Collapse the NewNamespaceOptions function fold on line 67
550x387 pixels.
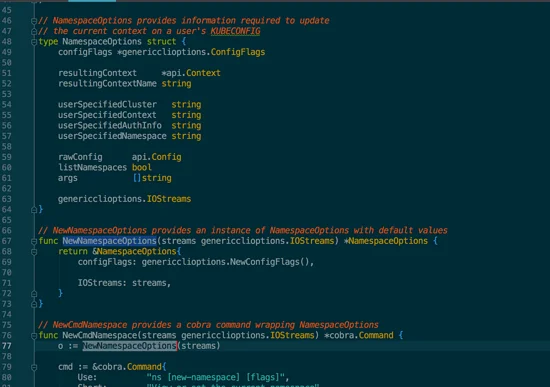click(34, 241)
